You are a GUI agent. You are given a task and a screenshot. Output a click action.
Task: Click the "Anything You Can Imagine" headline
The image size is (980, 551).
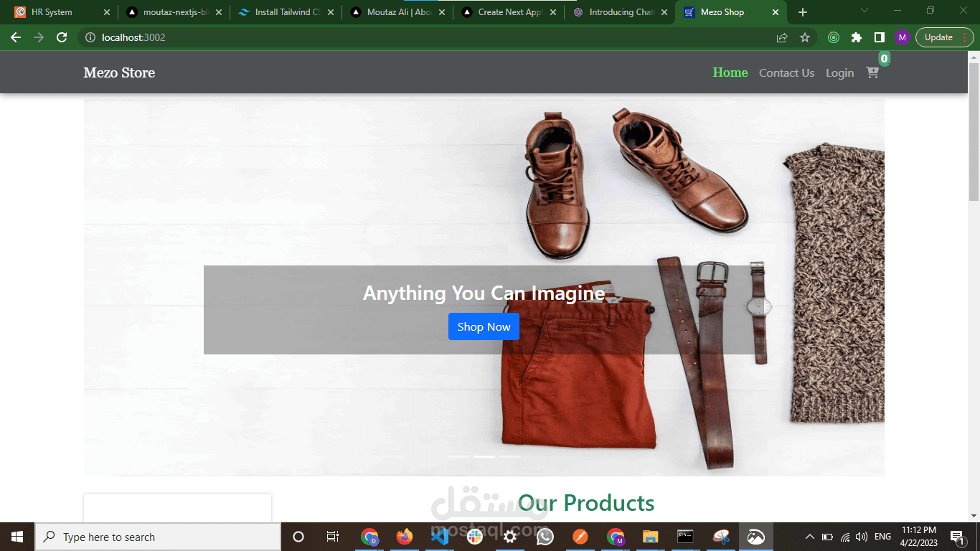pos(484,293)
